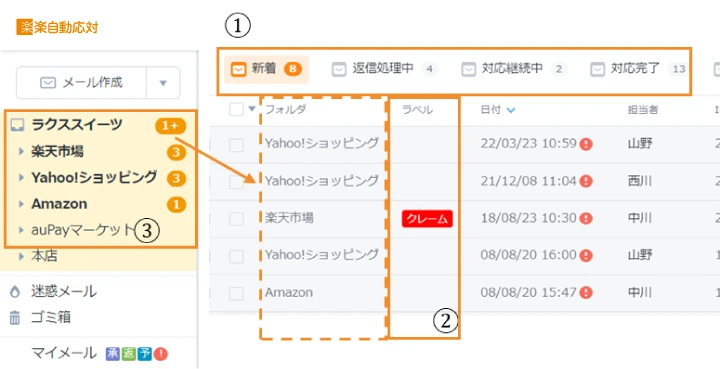This screenshot has height=369, width=721.
Task: Expand the 本店 folder tree
Action: pyautogui.click(x=21, y=256)
